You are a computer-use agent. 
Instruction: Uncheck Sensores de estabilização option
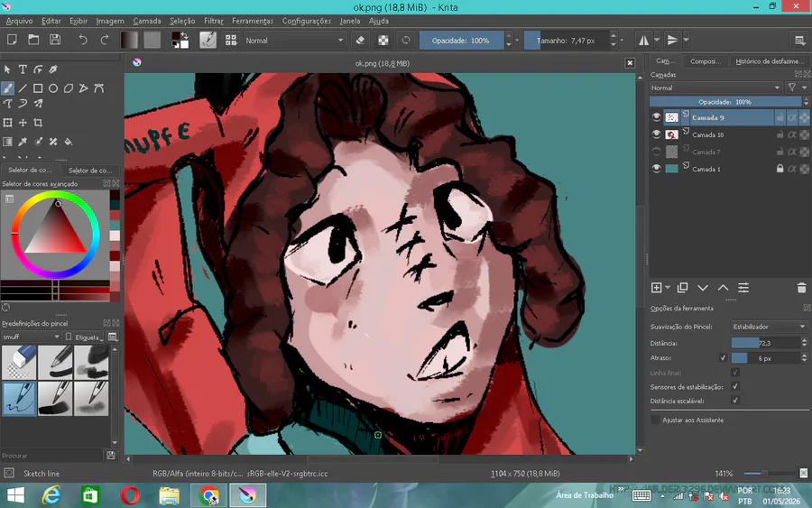click(734, 387)
